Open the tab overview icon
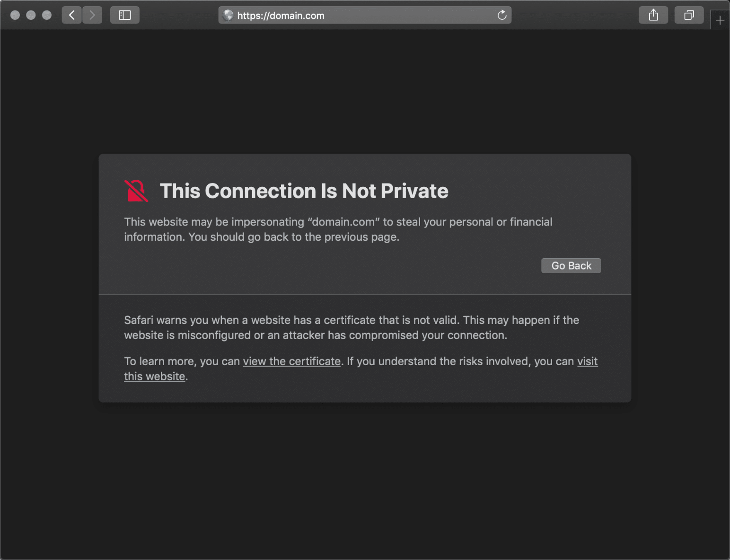The image size is (730, 560). (x=689, y=15)
